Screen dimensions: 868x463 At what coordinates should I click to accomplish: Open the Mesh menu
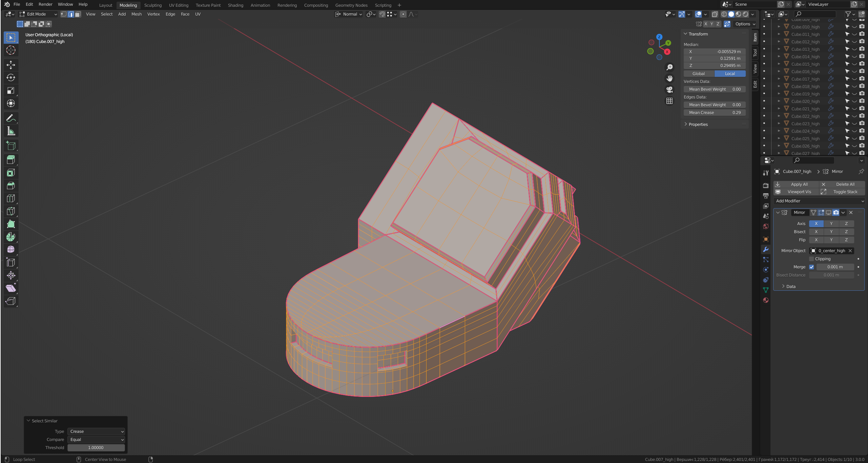point(136,14)
